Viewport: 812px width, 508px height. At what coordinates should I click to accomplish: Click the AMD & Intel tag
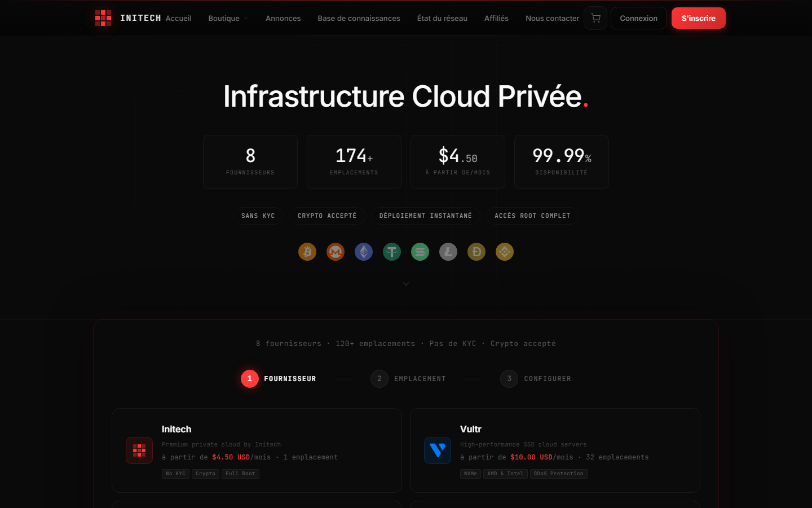point(505,474)
